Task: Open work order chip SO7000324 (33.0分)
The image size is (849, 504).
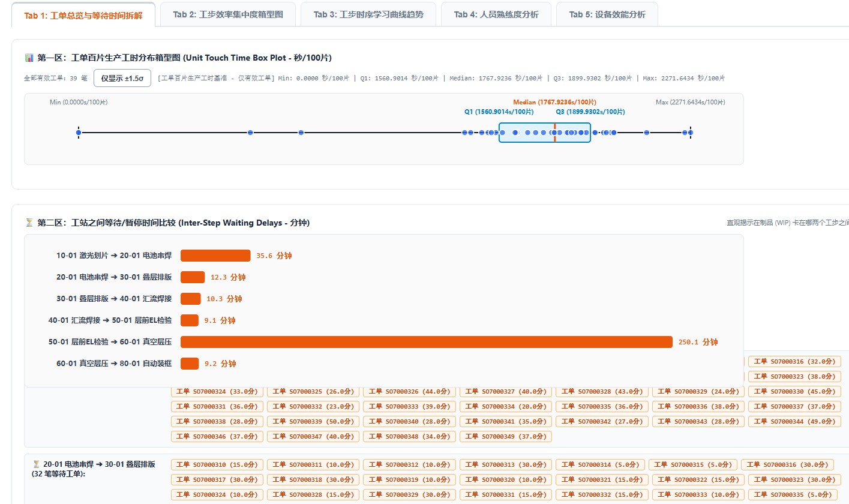Action: point(217,392)
